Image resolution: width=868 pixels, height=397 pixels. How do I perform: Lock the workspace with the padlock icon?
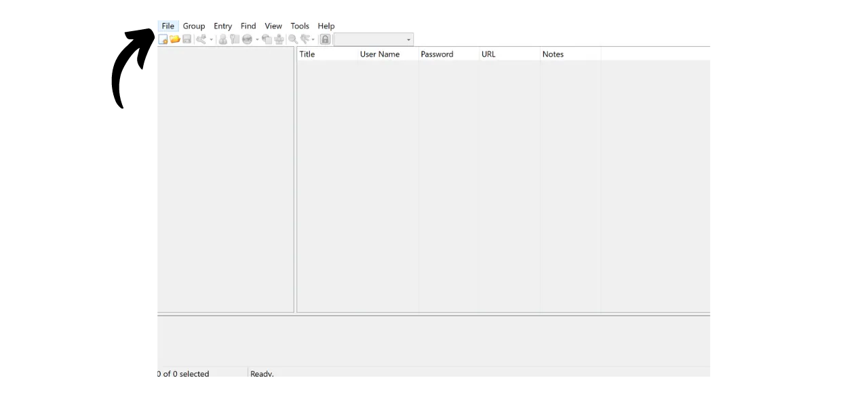pyautogui.click(x=325, y=39)
